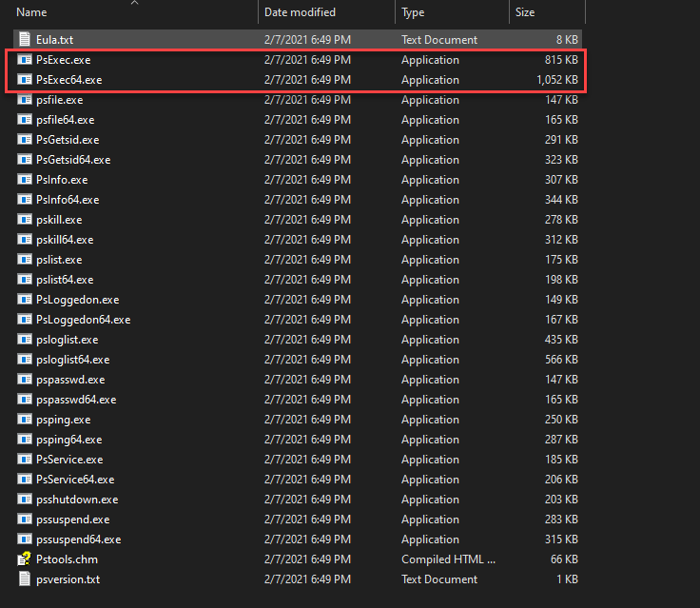The image size is (700, 608).
Task: Select the PsExec64.exe file name
Action: coord(68,80)
